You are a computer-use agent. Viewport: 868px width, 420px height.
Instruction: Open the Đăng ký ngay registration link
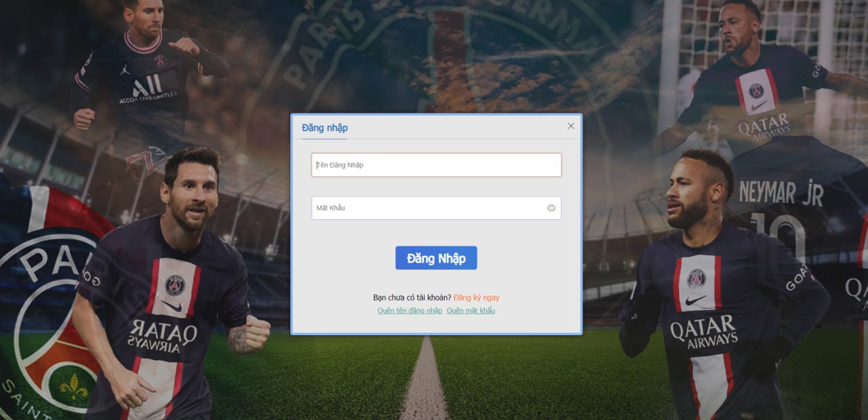point(477,298)
